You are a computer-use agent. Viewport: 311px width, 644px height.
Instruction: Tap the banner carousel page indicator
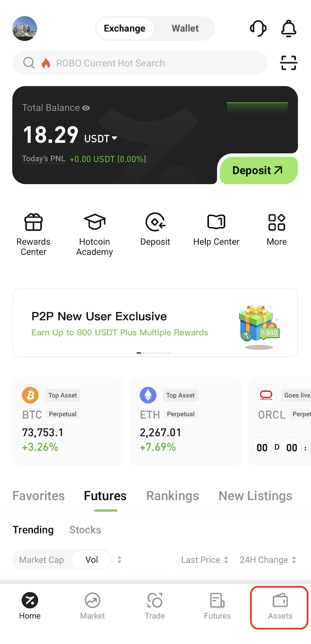click(153, 353)
